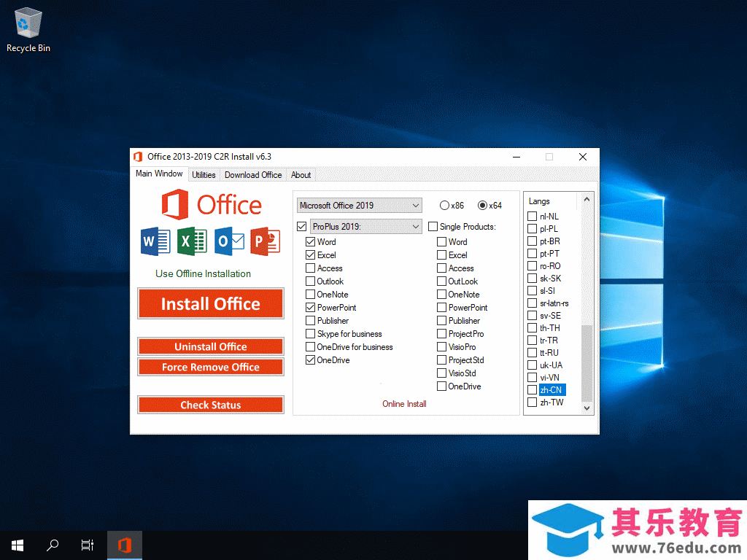Check the tr-TR language checkbox

point(532,340)
